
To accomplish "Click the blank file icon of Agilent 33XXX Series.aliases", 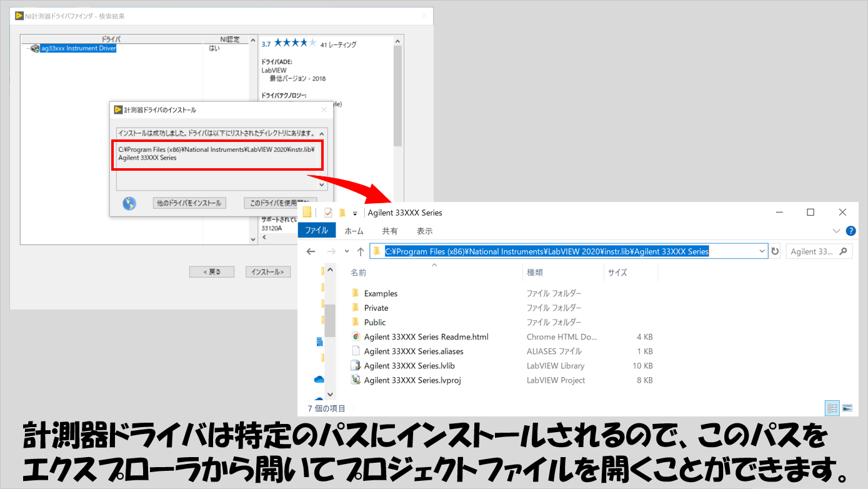I will pos(356,351).
